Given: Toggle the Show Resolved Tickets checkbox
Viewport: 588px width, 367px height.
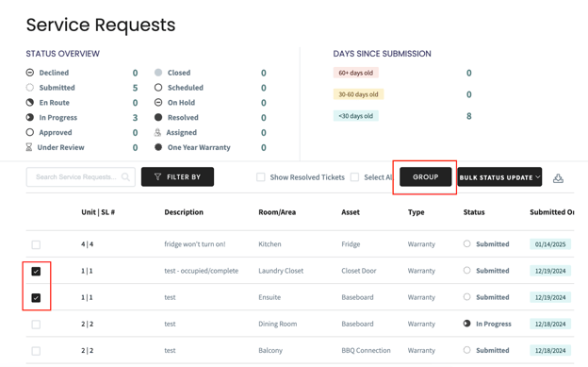Looking at the screenshot, I should 261,177.
